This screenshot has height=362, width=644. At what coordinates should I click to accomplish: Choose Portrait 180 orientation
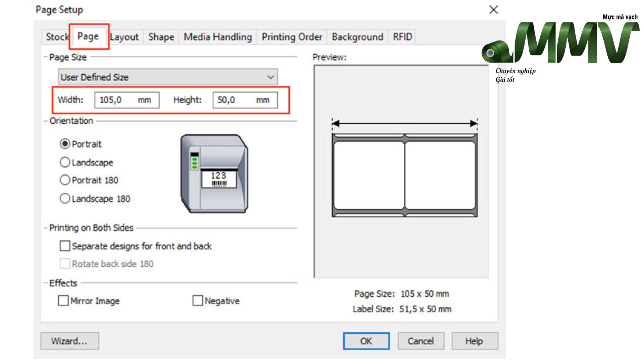point(89,180)
